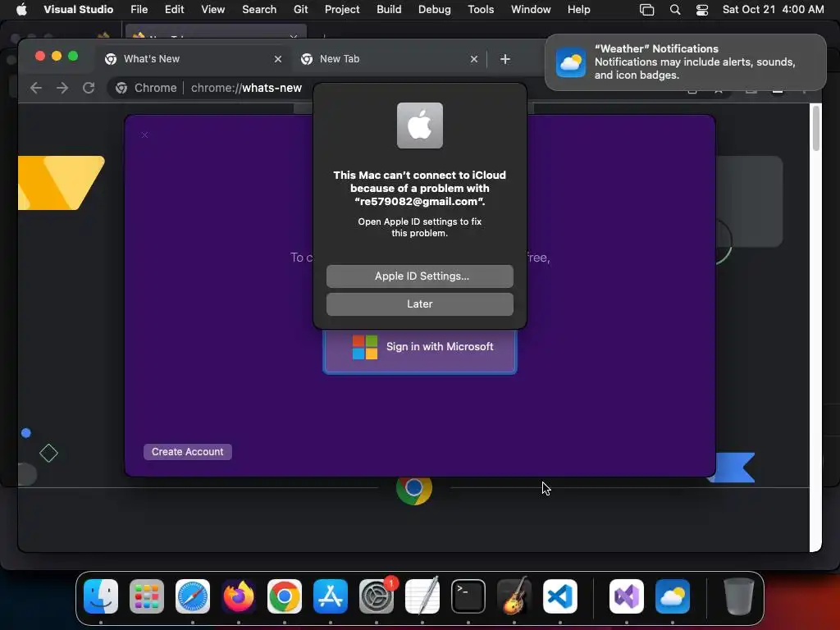Image resolution: width=840 pixels, height=630 pixels.
Task: Open the App Store Dock icon
Action: click(x=331, y=596)
